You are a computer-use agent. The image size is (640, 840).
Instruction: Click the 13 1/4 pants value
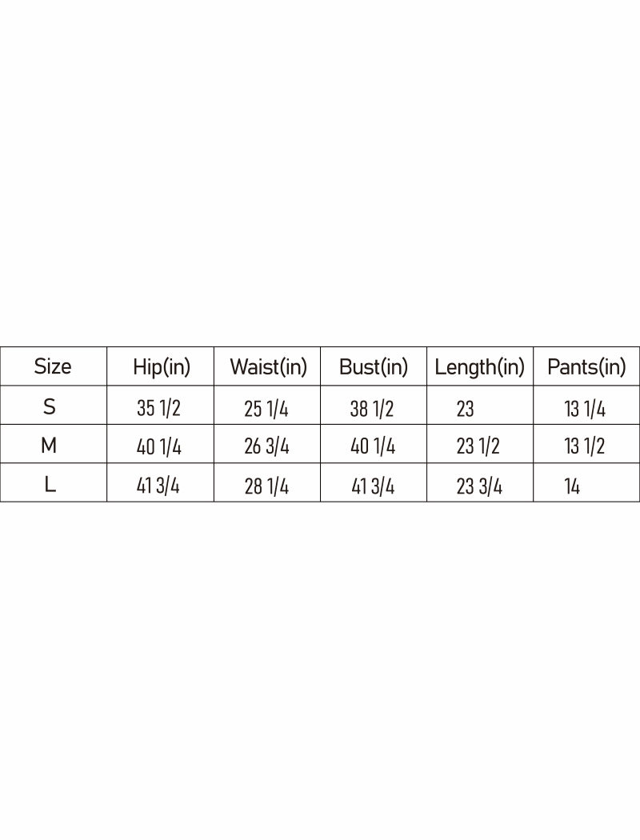pyautogui.click(x=585, y=409)
